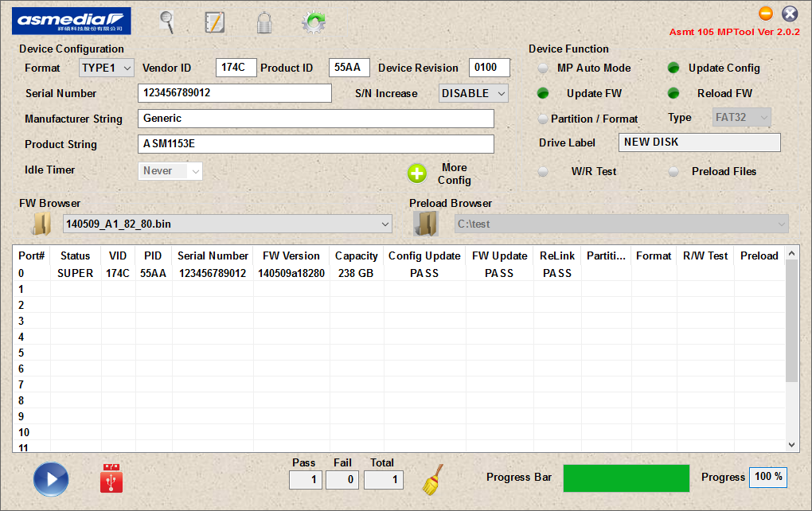Click the Manufacturer String field
Viewport: 812px width, 511px height.
316,119
